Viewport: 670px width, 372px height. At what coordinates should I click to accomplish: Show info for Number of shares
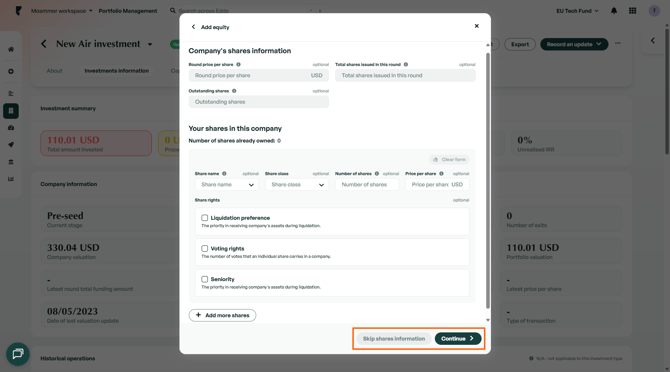click(377, 174)
